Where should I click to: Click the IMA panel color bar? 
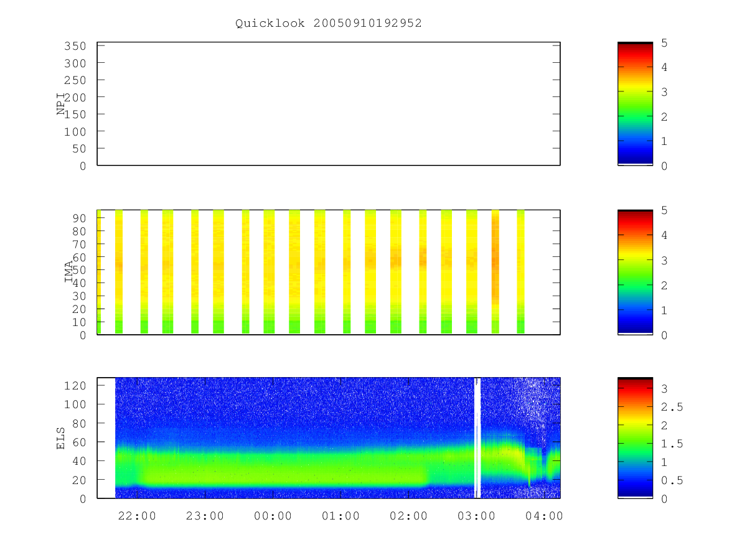635,273
